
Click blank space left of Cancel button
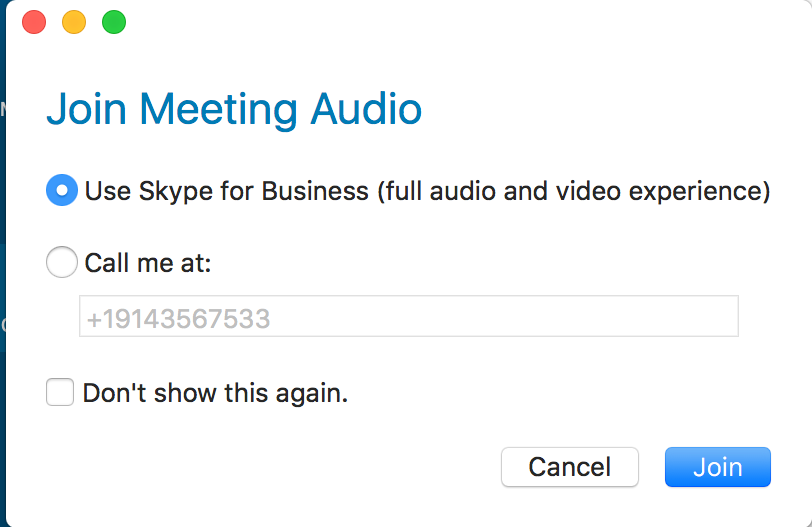(300, 466)
